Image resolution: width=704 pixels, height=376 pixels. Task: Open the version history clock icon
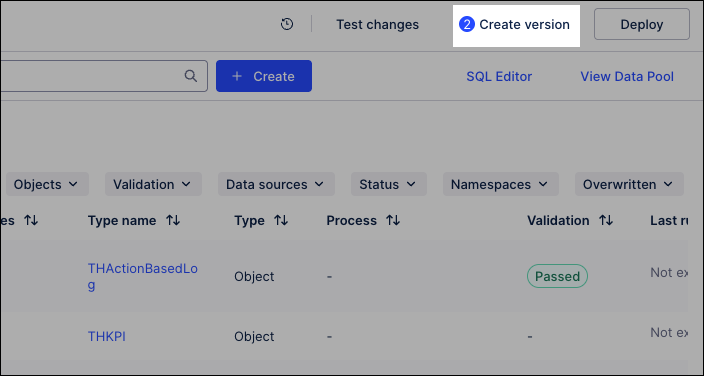pyautogui.click(x=287, y=24)
